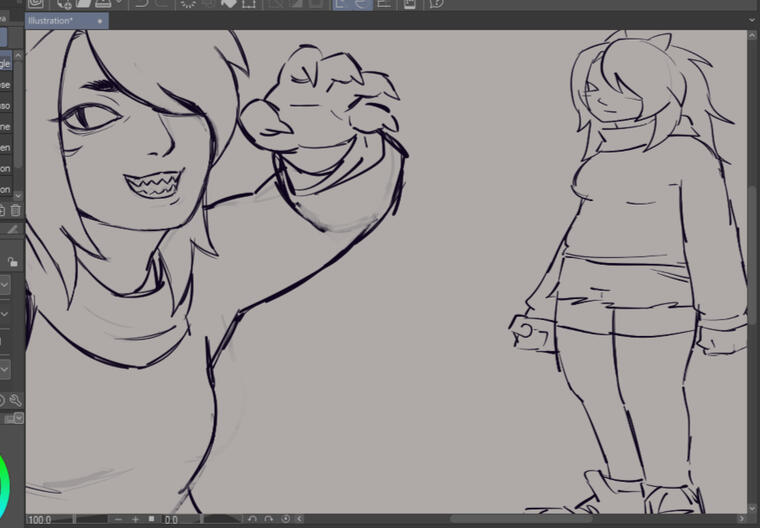Viewport: 760px width, 528px height.
Task: Click the zoom in plus button
Action: [x=135, y=520]
